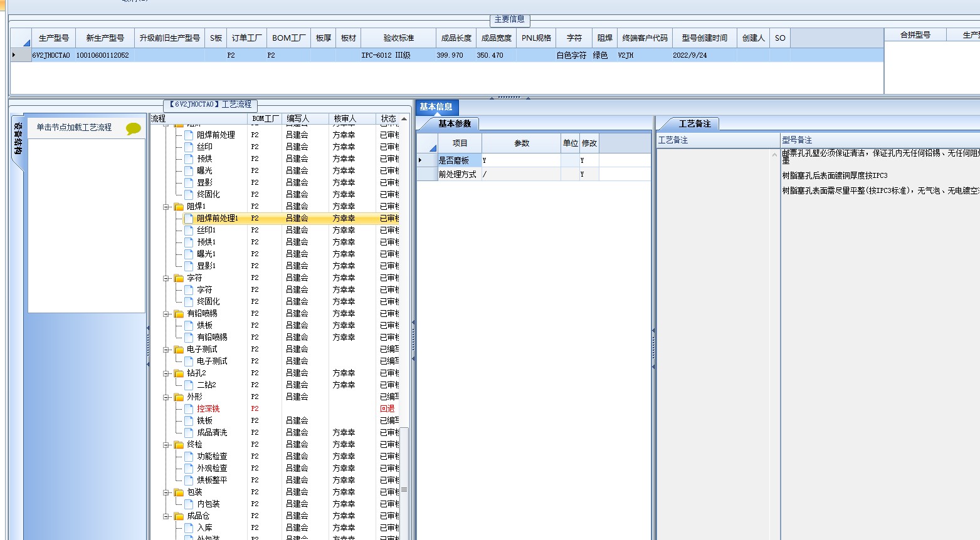Collapse the 有铅喷锡 folder node

pyautogui.click(x=167, y=314)
